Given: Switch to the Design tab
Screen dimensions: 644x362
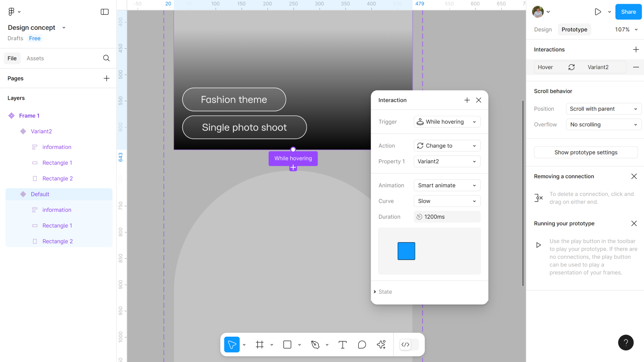Looking at the screenshot, I should click(543, 30).
